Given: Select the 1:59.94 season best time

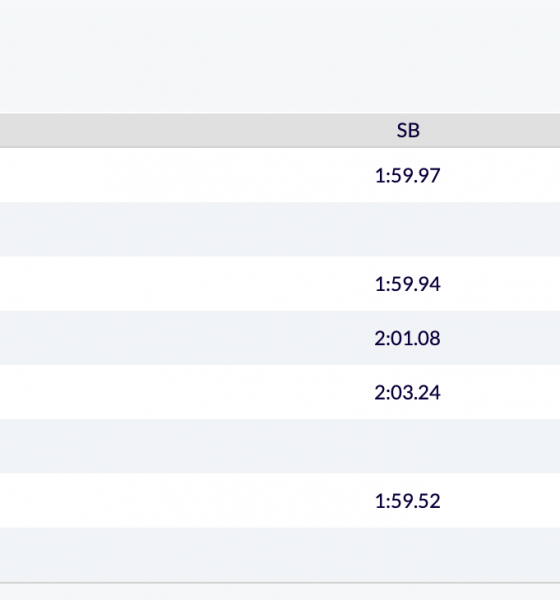Looking at the screenshot, I should (x=408, y=284).
